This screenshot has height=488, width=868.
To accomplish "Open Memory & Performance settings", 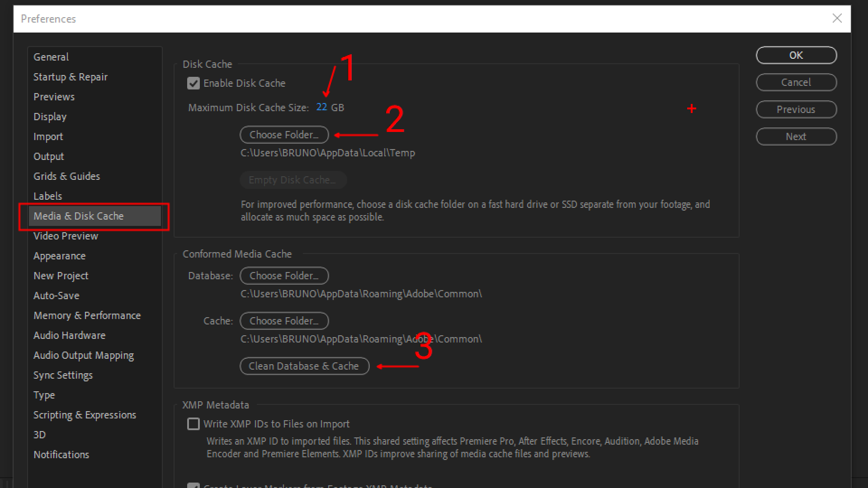I will 87,315.
